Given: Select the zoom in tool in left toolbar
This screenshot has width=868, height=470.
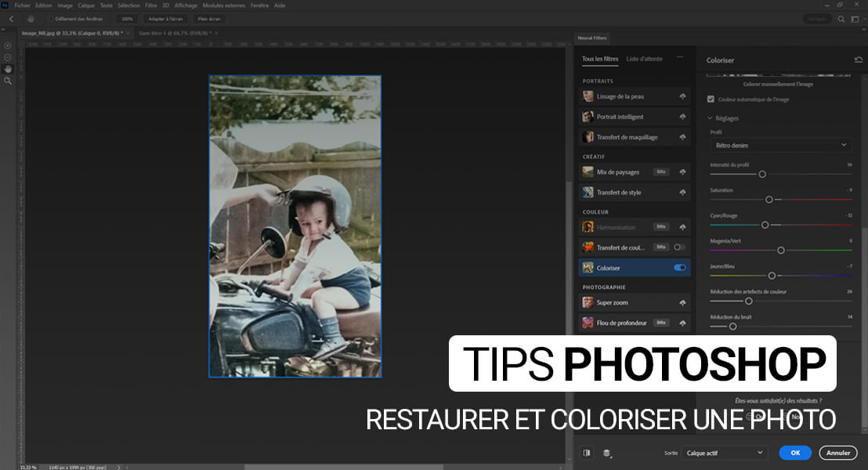Looking at the screenshot, I should coord(8,46).
